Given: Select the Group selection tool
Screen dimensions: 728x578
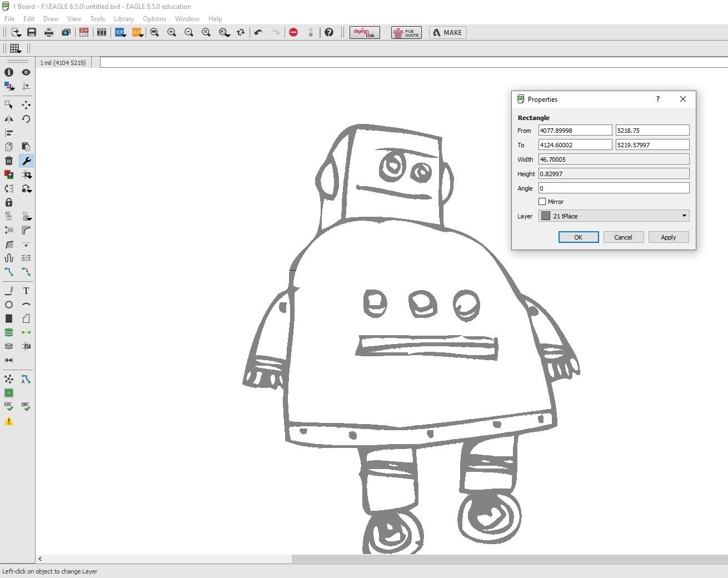Looking at the screenshot, I should point(9,105).
